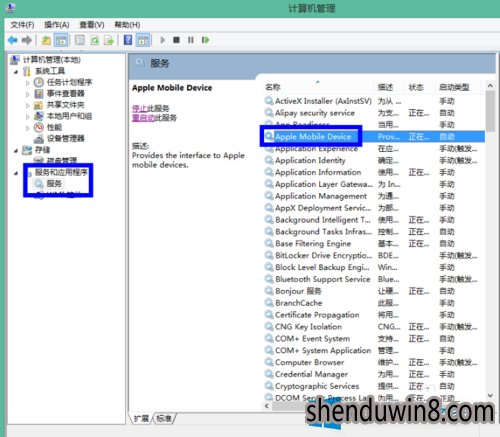Click the 停止 this service link
Viewport: 500px width, 437px height.
(140, 108)
